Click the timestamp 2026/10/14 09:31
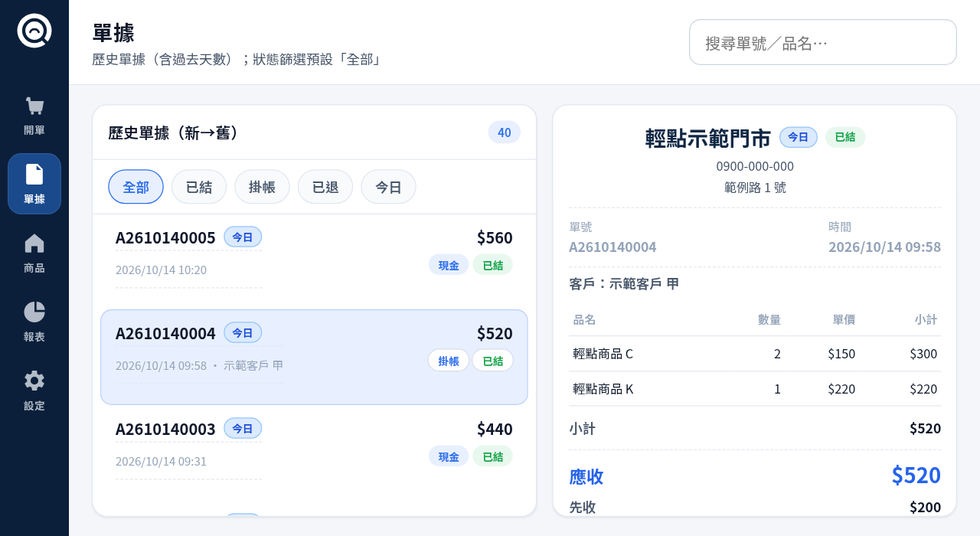 click(161, 461)
